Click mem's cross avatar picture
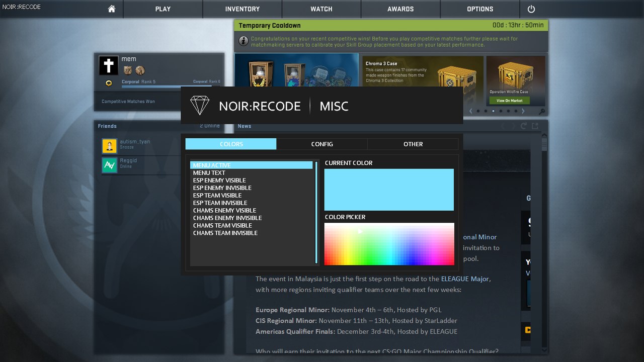Screen dimensions: 644x362 (109, 65)
